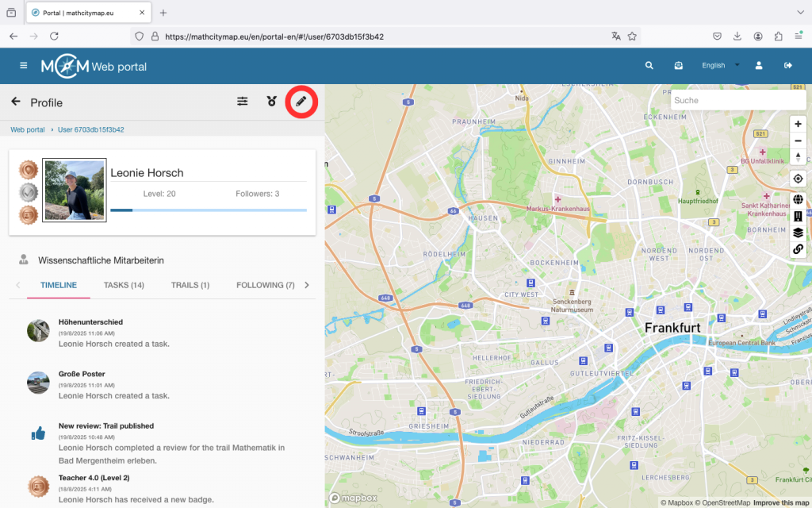812x508 pixels.
Task: Click the Web portal breadcrumb link
Action: click(x=28, y=129)
